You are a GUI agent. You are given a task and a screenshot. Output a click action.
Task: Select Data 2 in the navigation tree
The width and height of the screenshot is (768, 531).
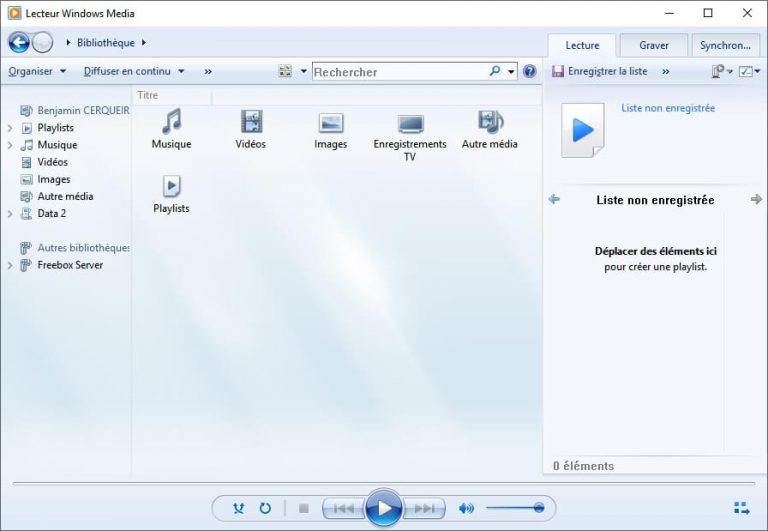click(43, 214)
